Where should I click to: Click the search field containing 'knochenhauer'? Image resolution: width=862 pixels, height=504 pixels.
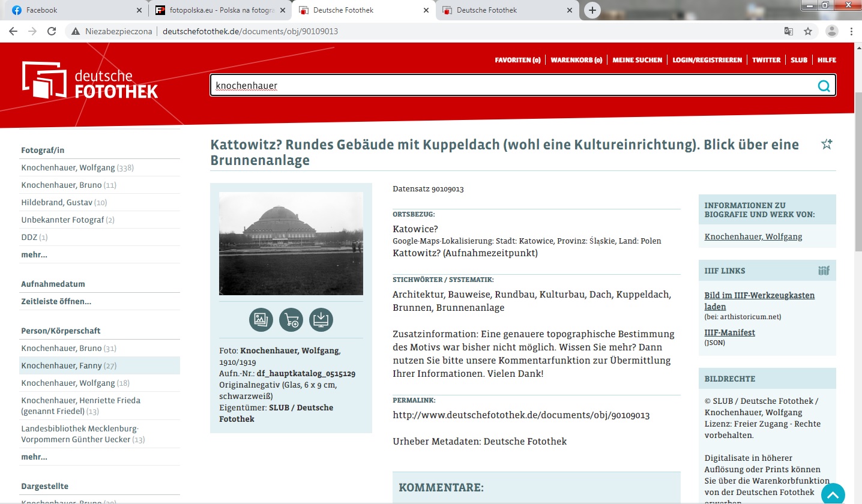pyautogui.click(x=510, y=86)
